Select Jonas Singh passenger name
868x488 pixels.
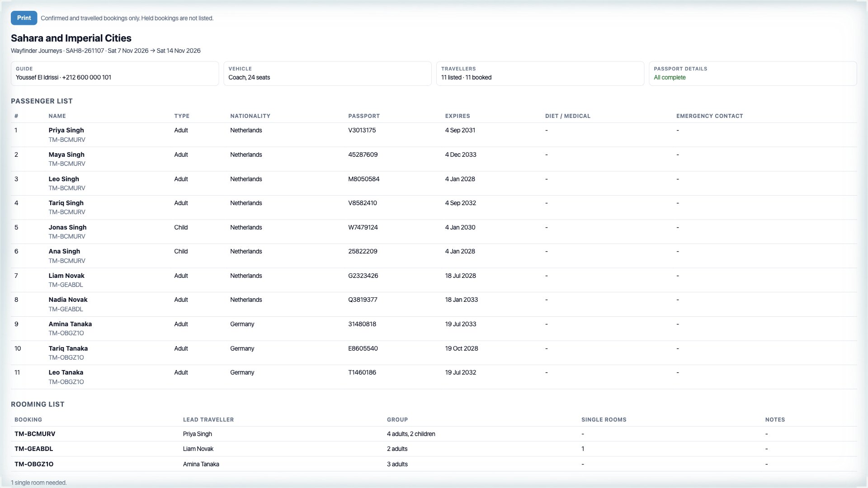coord(67,227)
